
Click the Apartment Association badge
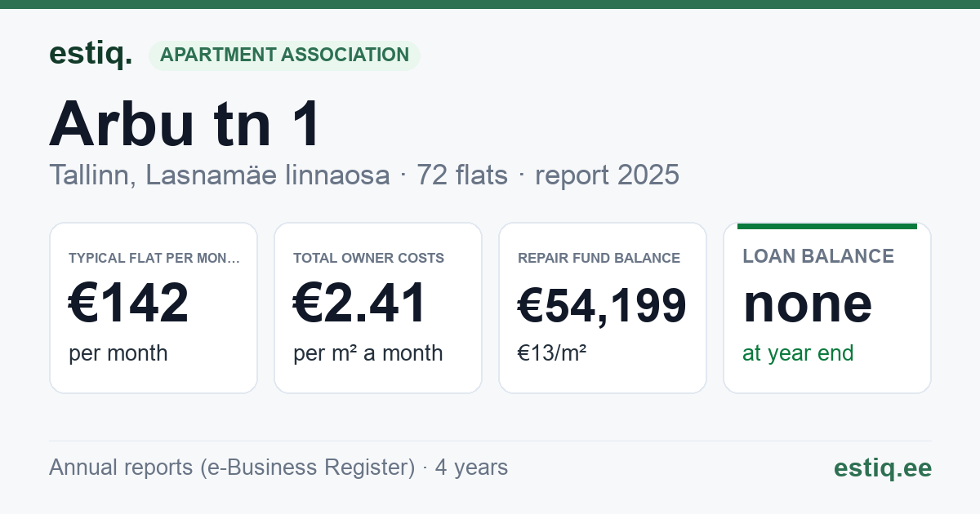[x=284, y=55]
